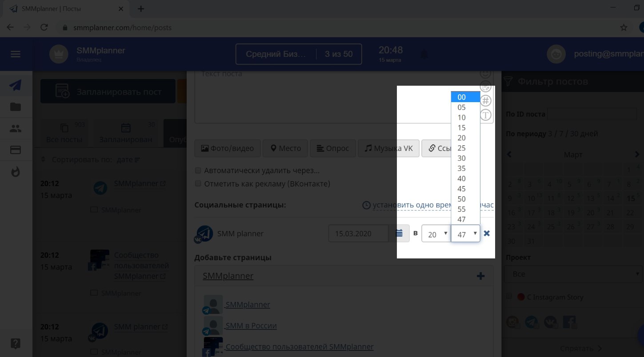Open the Проект dropdown showing Все
This screenshot has width=644, height=357.
[575, 274]
